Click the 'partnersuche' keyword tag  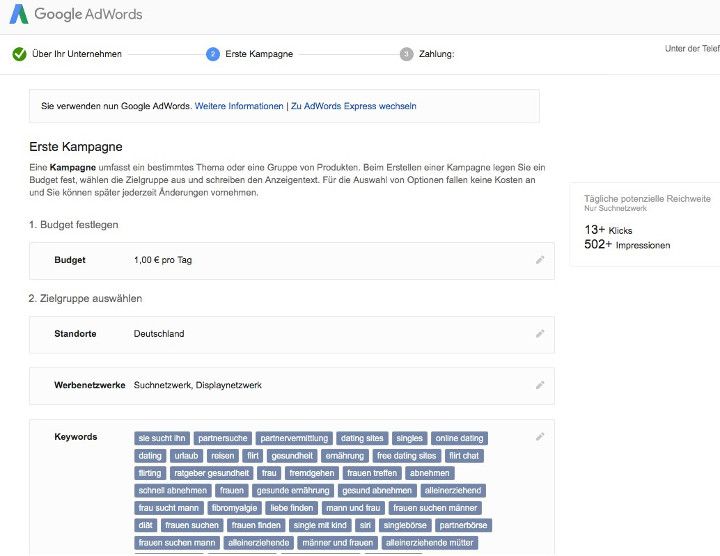[223, 438]
